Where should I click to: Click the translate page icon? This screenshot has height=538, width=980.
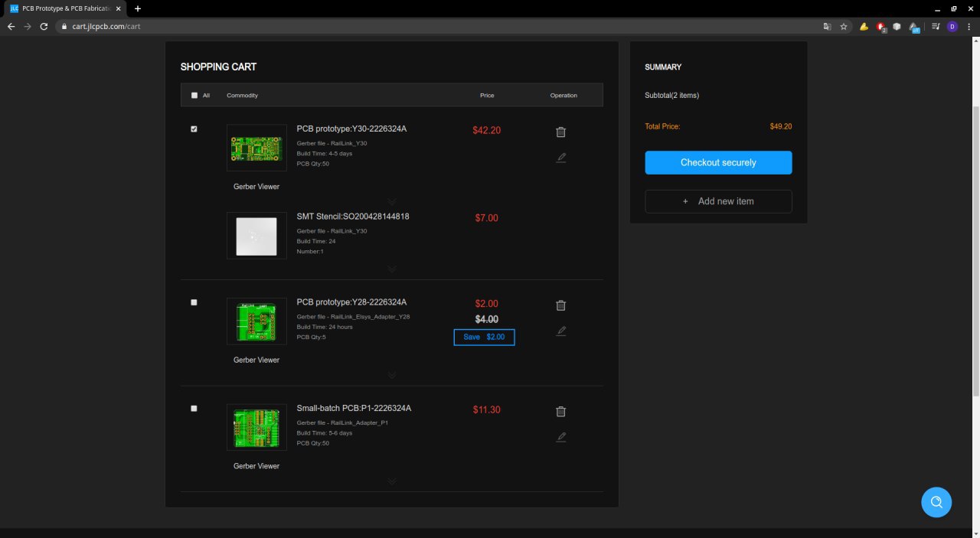click(827, 26)
